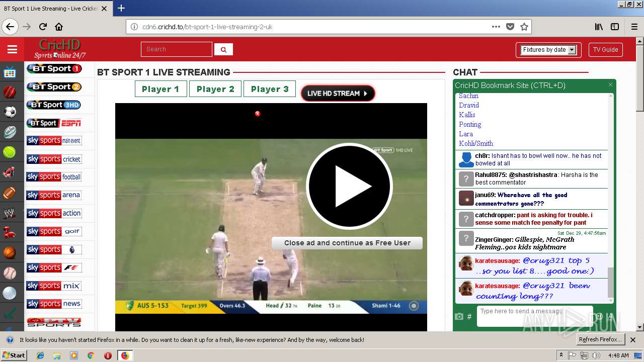Screen dimensions: 644x362
Task: Select the tennis ball sport icon
Action: (10, 152)
